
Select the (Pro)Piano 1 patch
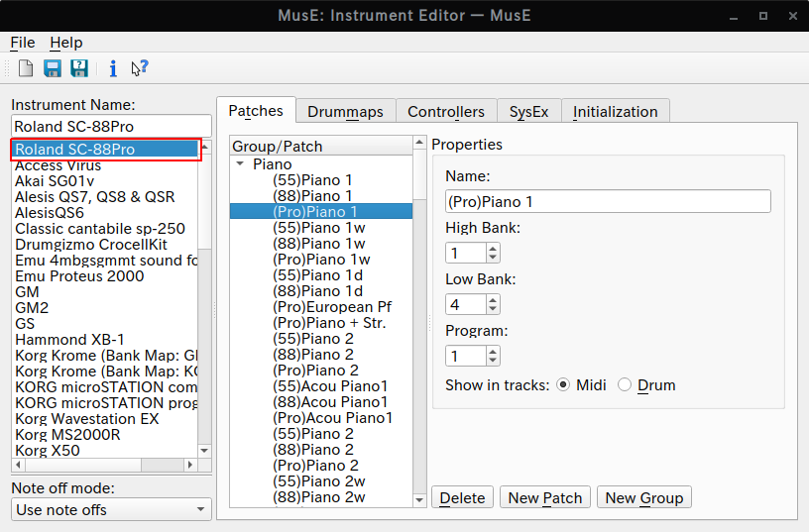click(321, 211)
